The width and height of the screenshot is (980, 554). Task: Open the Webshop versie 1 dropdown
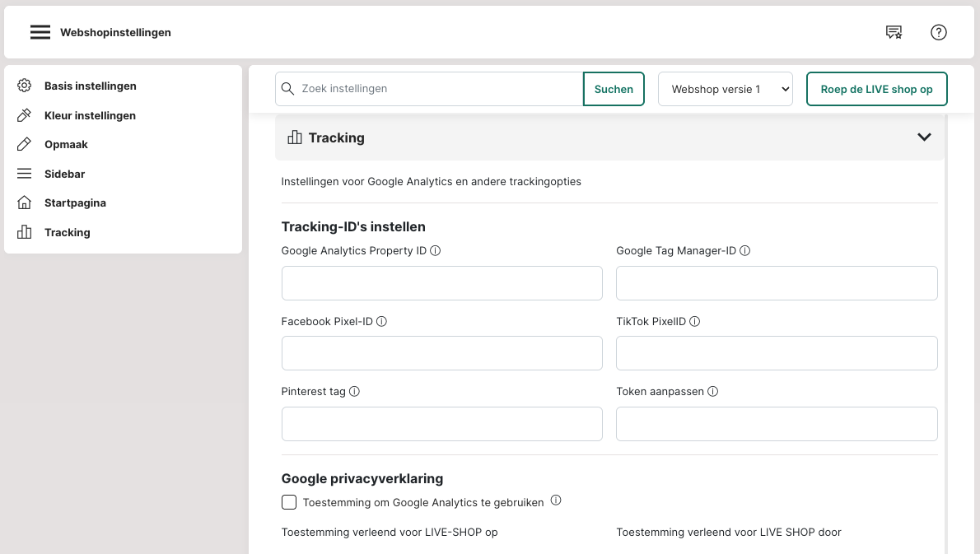[x=725, y=89]
